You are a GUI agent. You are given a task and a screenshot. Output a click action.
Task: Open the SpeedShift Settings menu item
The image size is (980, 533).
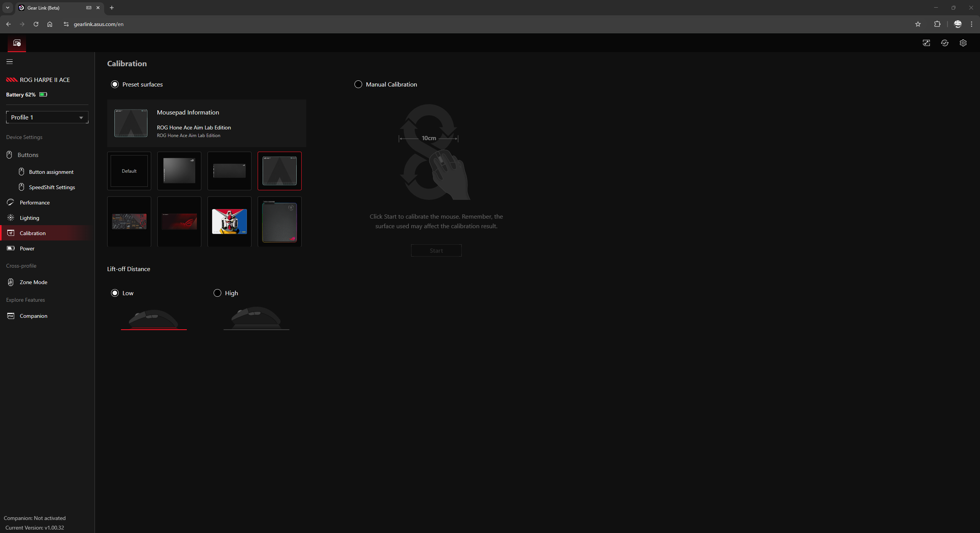(52, 187)
